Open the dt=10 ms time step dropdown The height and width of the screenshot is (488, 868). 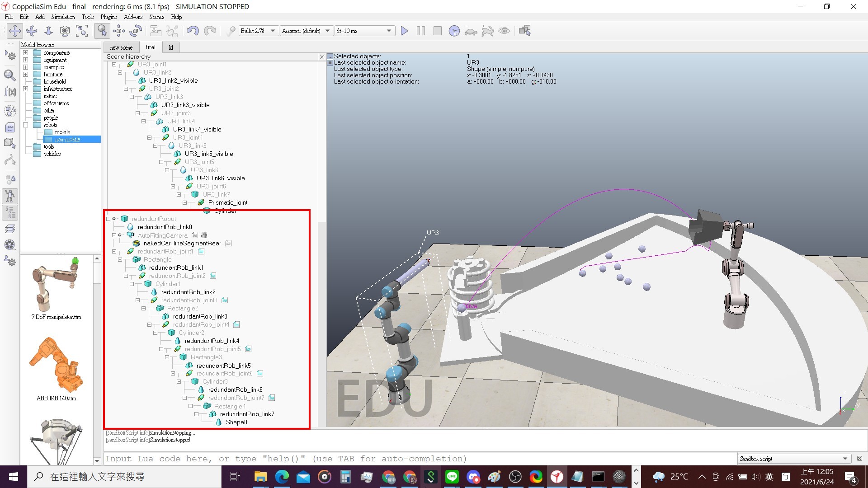tap(364, 31)
